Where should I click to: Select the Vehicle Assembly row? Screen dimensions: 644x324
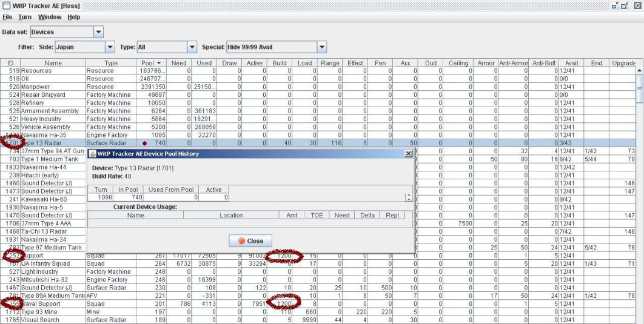coord(318,127)
